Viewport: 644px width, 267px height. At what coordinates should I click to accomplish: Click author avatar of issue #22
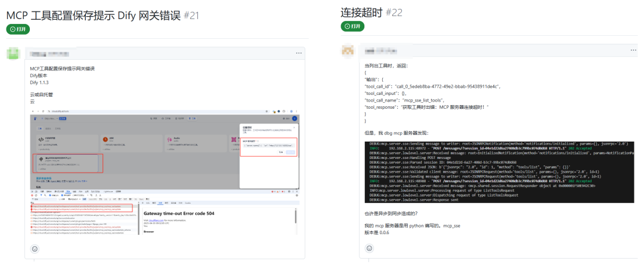point(349,51)
